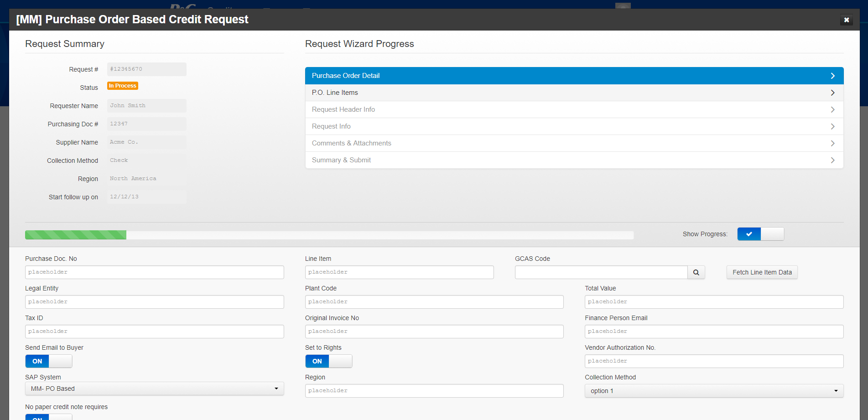Click the GCAS Code search magnifier icon
This screenshot has width=868, height=420.
pos(696,272)
